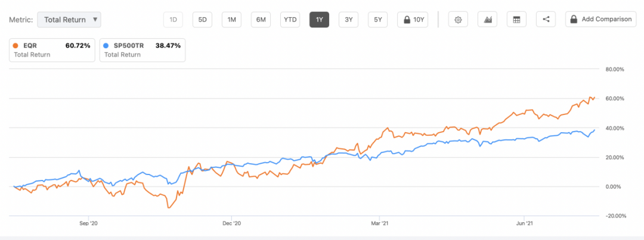The image size is (644, 240).
Task: Open chart settings gear icon
Action: 458,20
